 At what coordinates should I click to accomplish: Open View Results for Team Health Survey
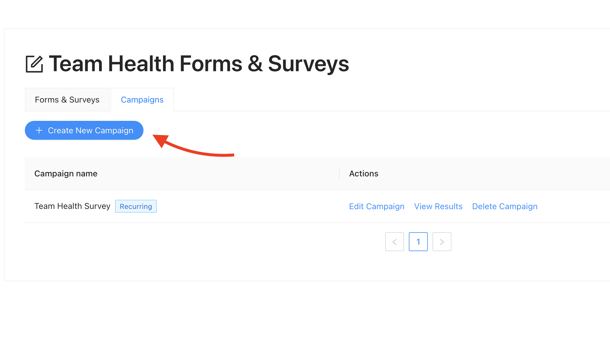tap(438, 206)
